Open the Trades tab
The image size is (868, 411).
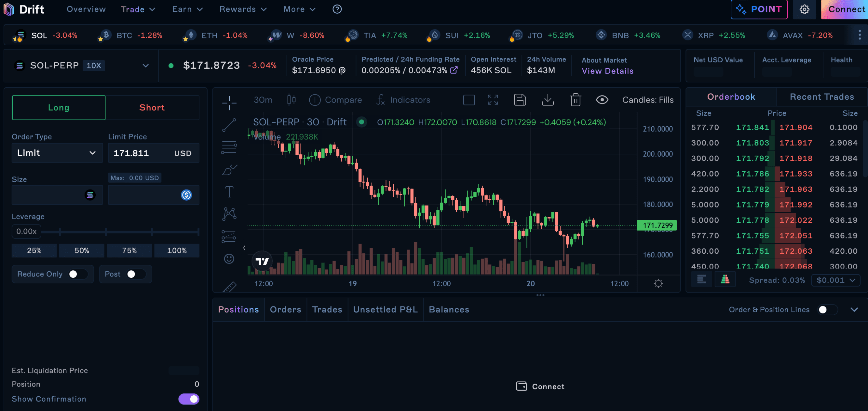point(327,309)
